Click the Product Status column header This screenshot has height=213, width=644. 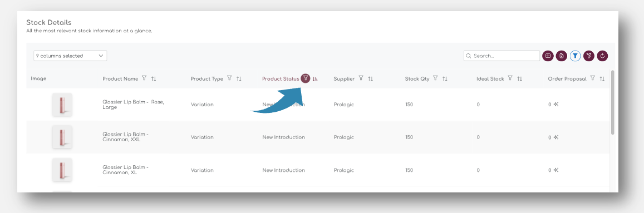click(x=281, y=79)
